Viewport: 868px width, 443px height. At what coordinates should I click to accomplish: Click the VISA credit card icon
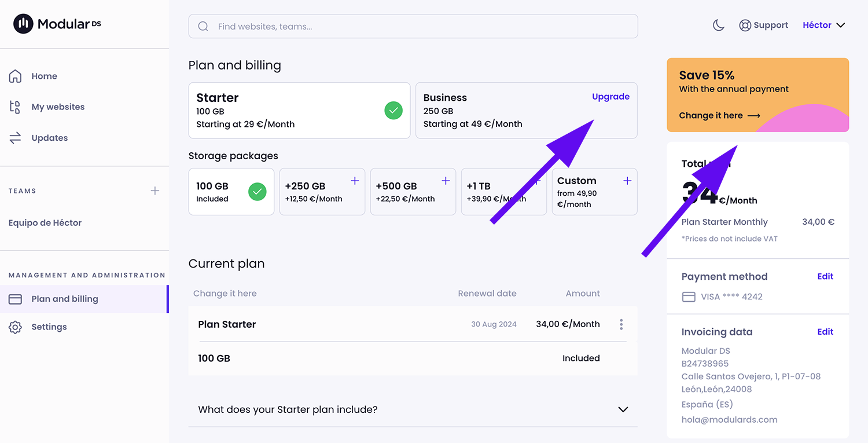tap(689, 297)
